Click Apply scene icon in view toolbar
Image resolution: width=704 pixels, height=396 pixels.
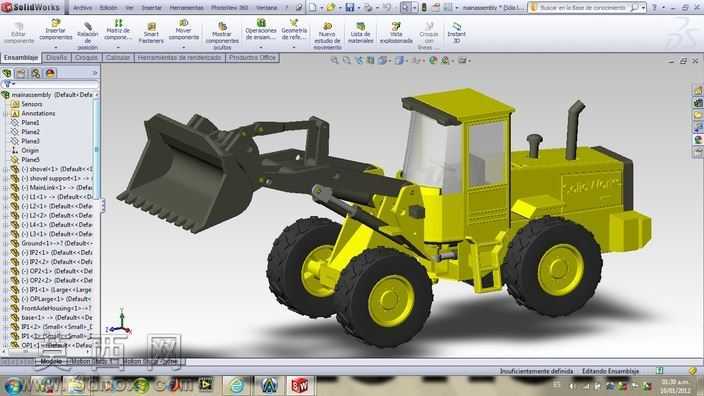coord(445,60)
